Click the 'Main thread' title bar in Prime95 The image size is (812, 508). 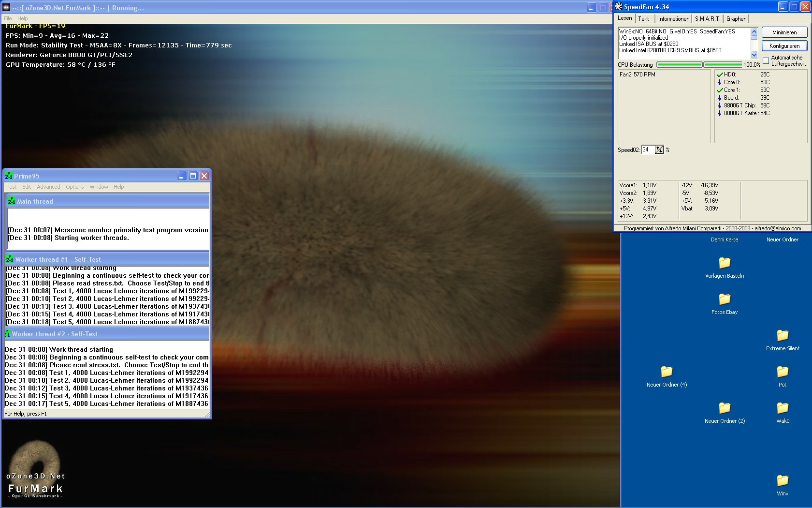(x=108, y=201)
